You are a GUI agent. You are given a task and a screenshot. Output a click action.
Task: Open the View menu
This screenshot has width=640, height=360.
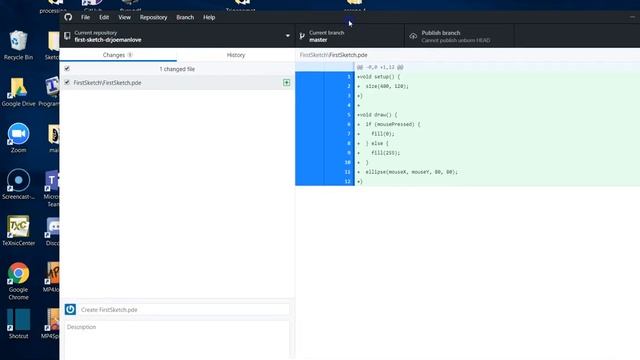click(124, 18)
